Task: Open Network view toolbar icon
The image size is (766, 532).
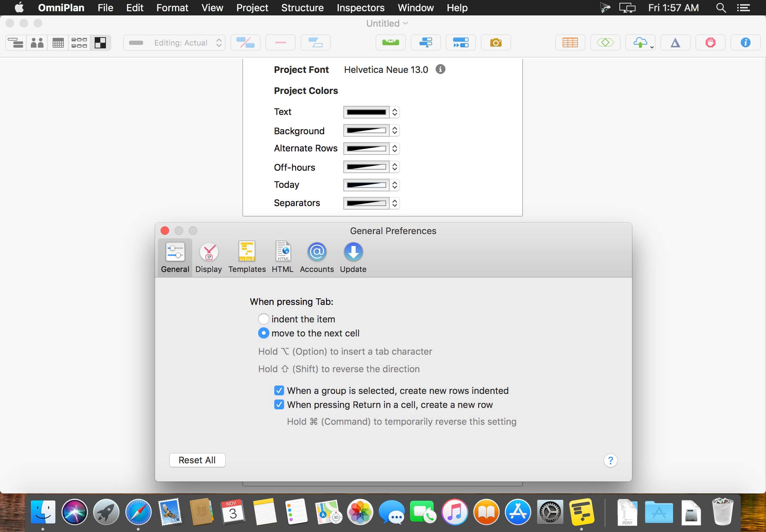Action: tap(79, 43)
